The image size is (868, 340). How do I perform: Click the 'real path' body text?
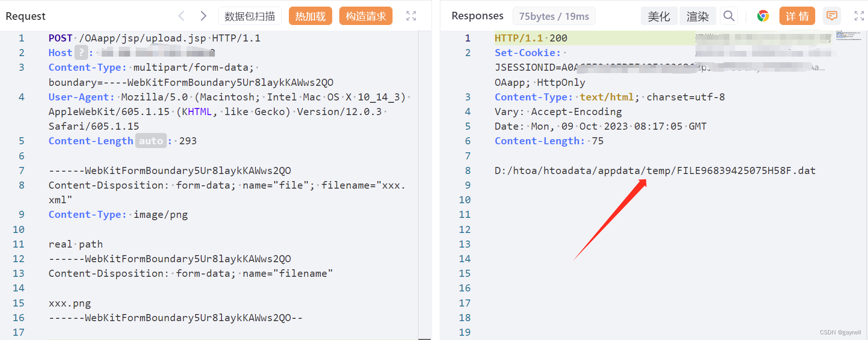76,244
